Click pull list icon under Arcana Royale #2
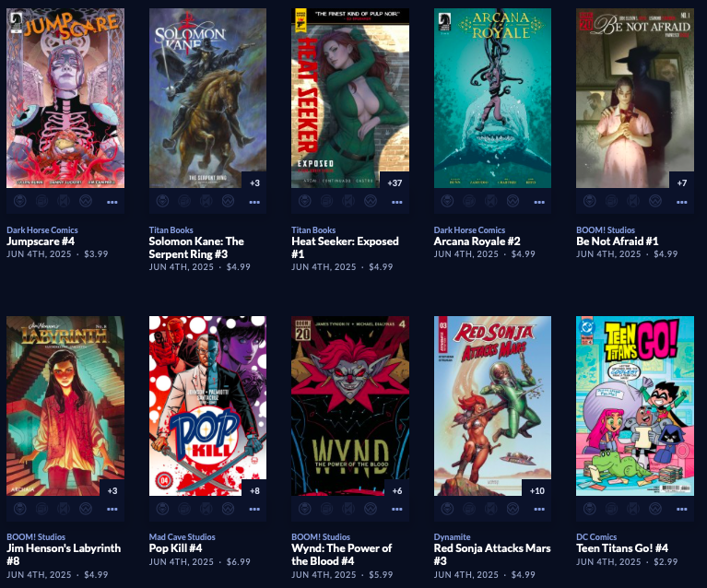The image size is (707, 588). [x=447, y=201]
